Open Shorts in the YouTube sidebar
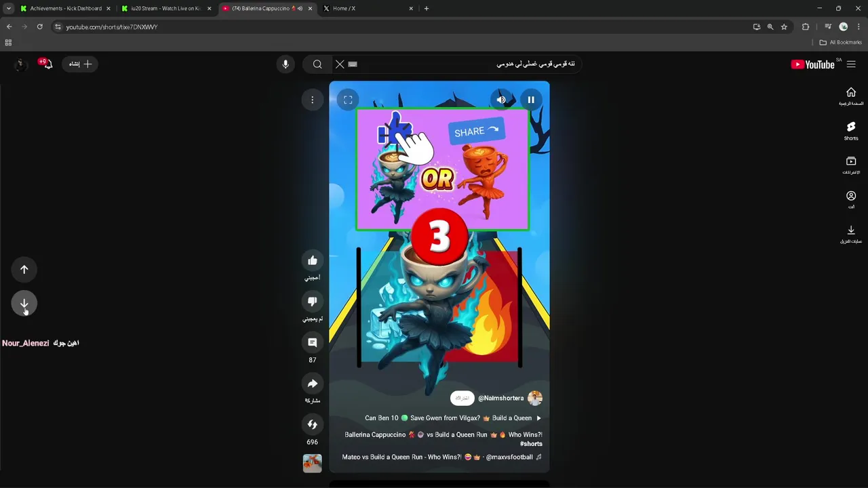 851,131
